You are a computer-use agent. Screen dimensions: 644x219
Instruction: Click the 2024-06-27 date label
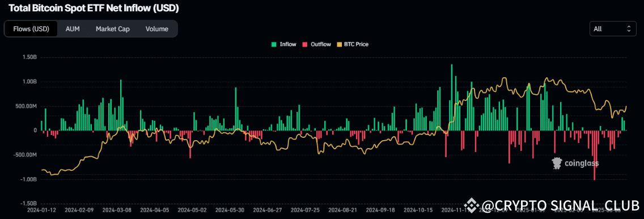(x=268, y=209)
